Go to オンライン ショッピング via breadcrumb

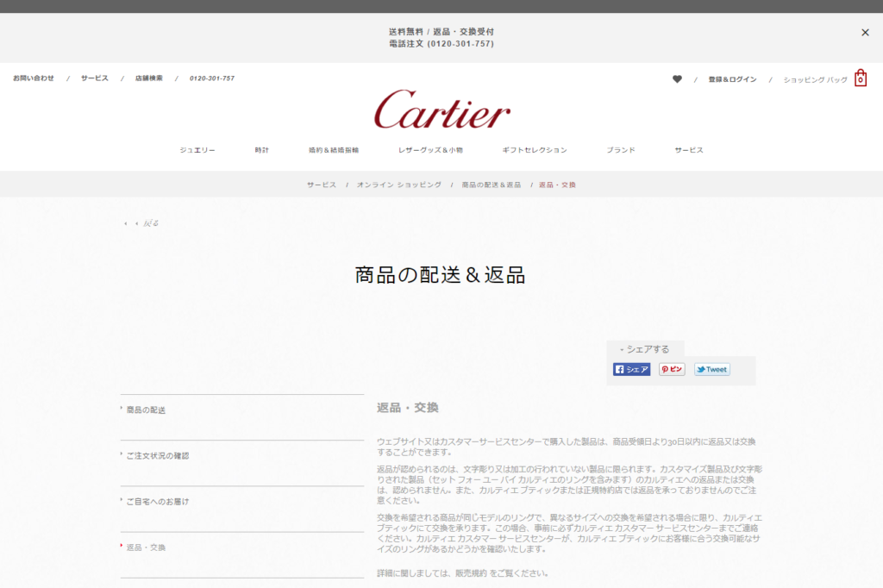[x=400, y=184]
